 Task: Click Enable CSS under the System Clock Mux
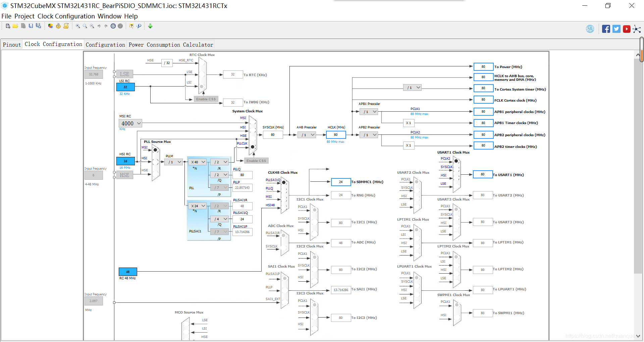tap(256, 161)
